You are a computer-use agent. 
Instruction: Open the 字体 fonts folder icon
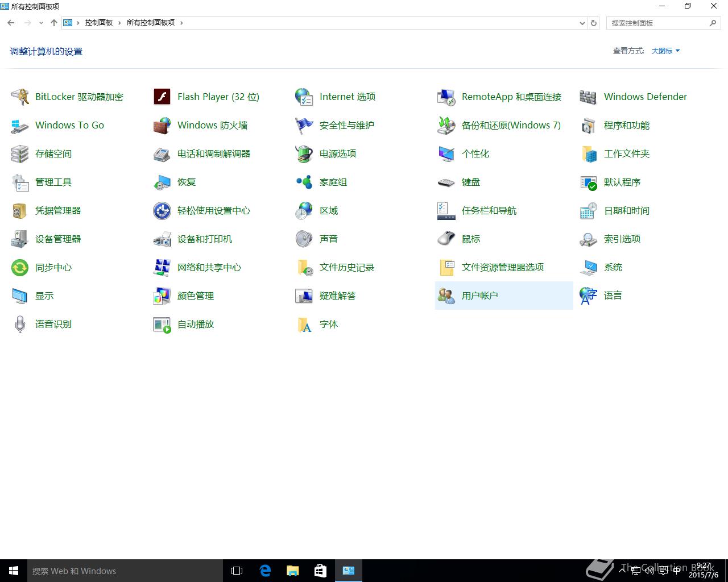coord(304,324)
